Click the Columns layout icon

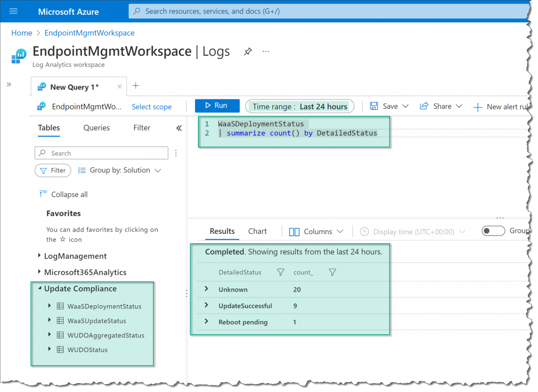[x=294, y=232]
